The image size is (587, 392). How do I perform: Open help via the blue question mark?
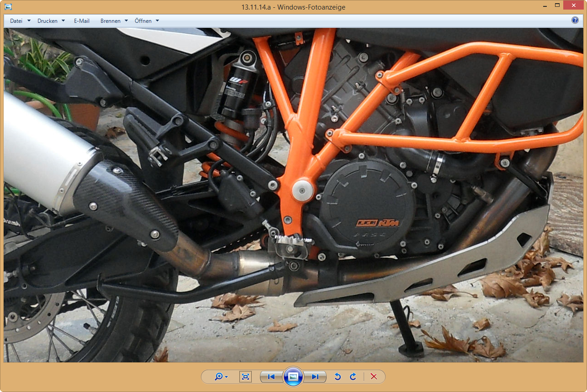click(x=575, y=20)
